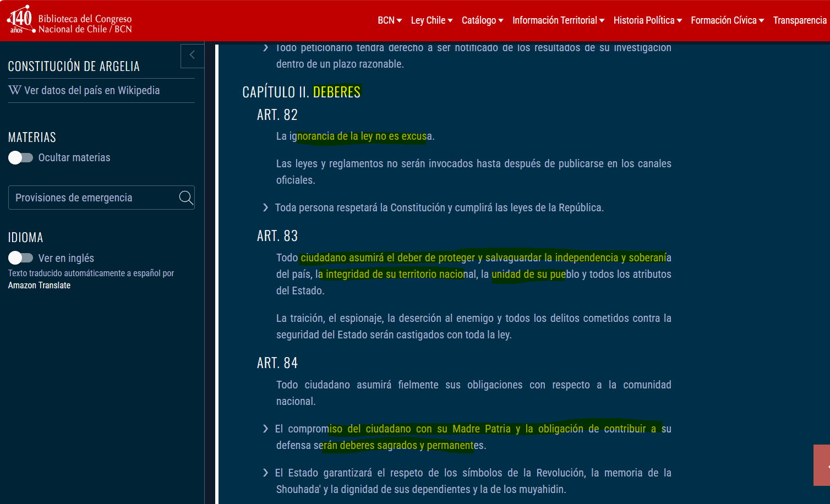Click the ART. 82 heading
The width and height of the screenshot is (830, 504).
(277, 114)
